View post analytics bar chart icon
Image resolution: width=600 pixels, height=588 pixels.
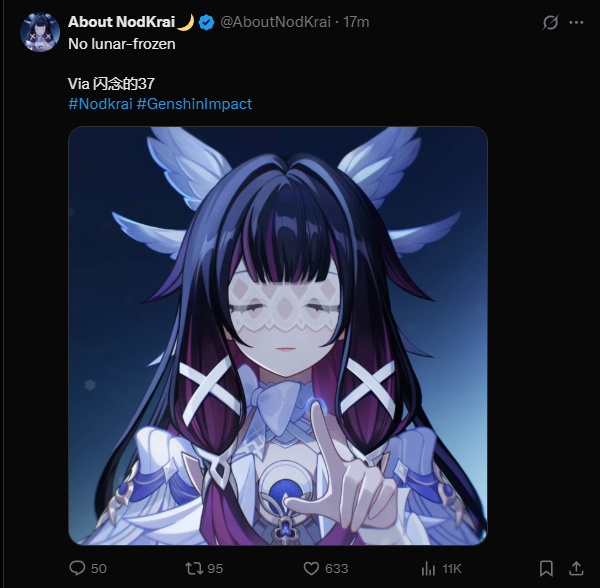tap(428, 569)
